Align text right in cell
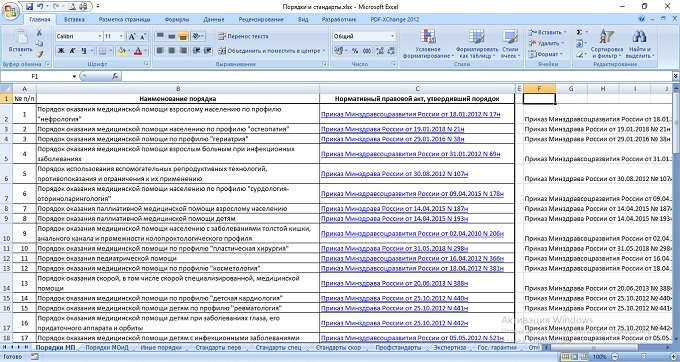 (183, 51)
